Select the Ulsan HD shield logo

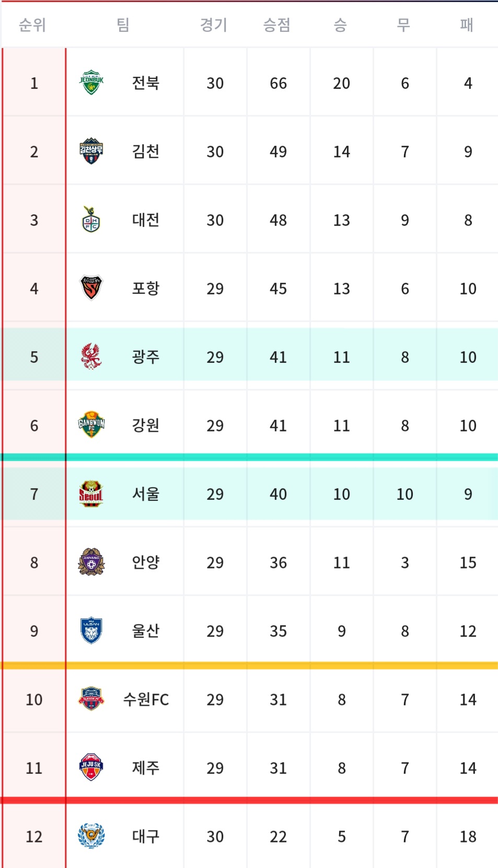click(91, 631)
